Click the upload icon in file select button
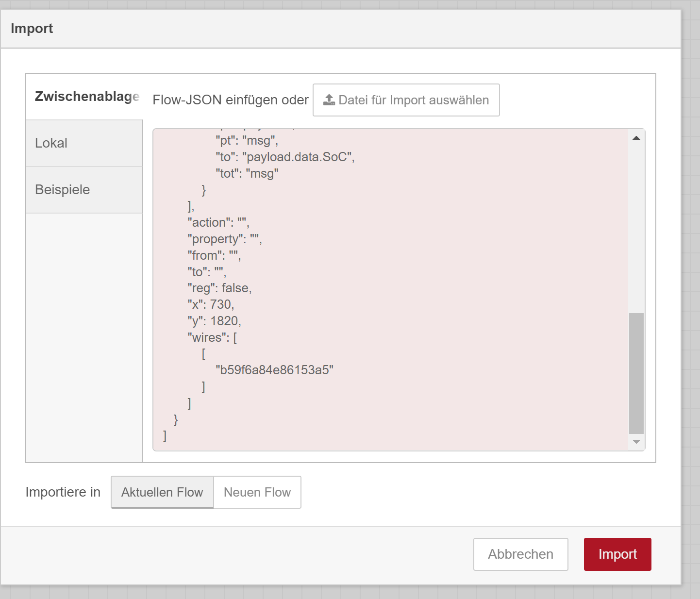 [329, 100]
